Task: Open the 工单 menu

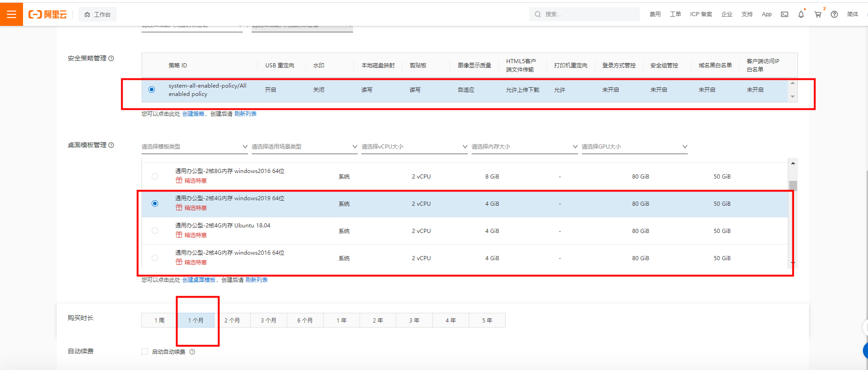Action: pos(675,14)
